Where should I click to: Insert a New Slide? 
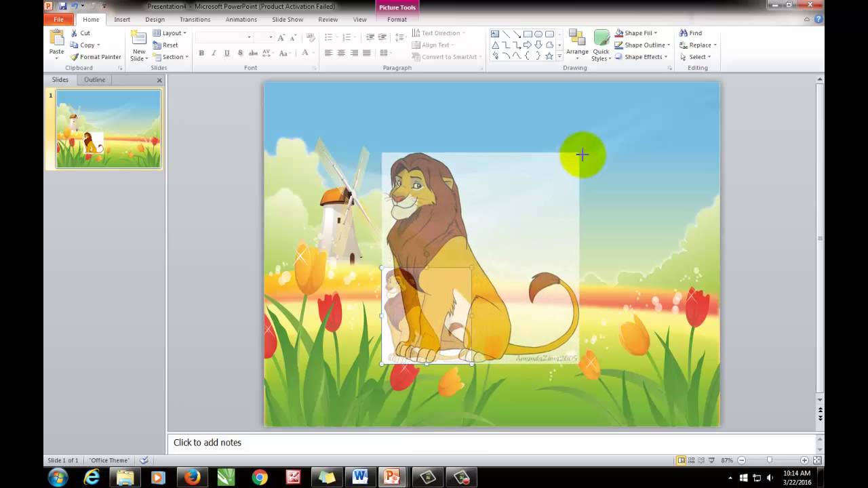138,45
